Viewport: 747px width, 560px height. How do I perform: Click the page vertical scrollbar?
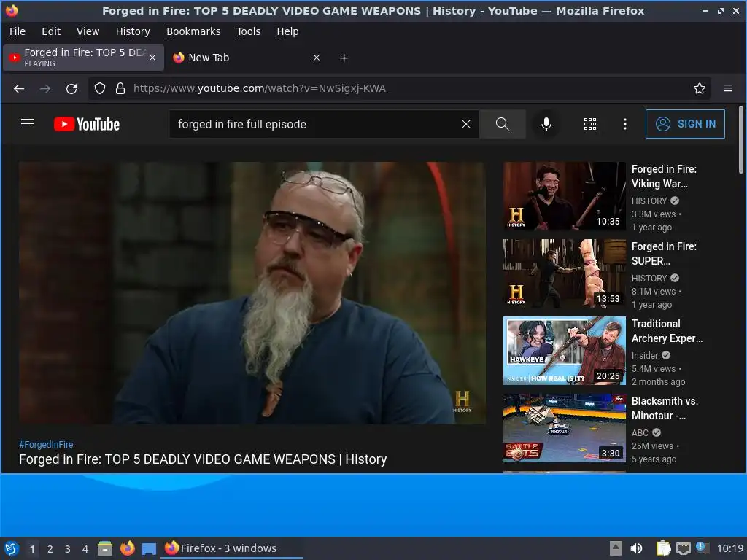[741, 140]
